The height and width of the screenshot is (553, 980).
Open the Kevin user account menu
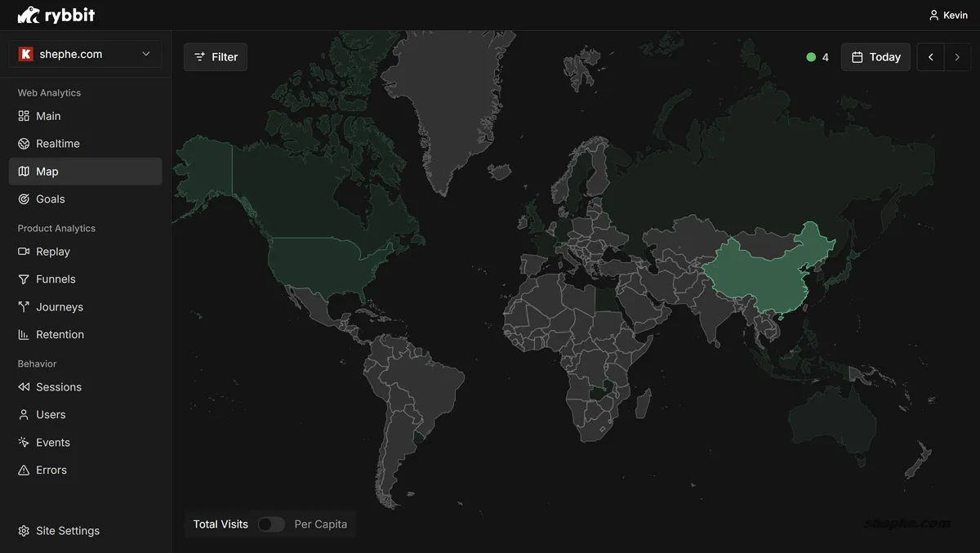tap(948, 16)
